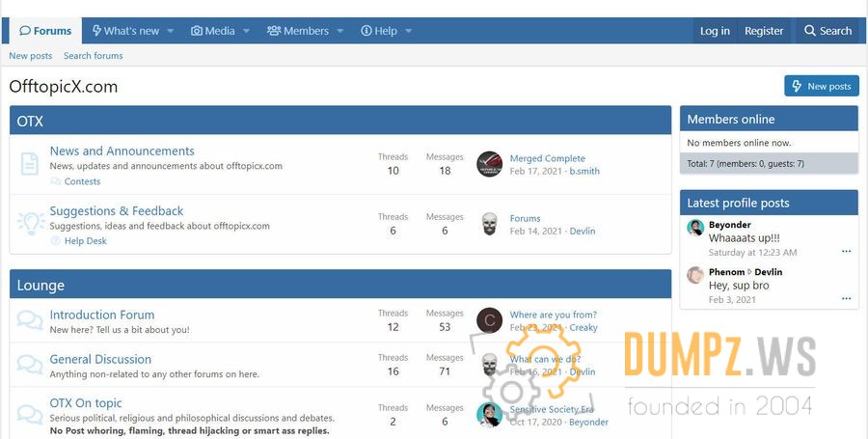Expand the What's new dropdown arrow
Viewport: 868px width, 439px height.
[171, 31]
